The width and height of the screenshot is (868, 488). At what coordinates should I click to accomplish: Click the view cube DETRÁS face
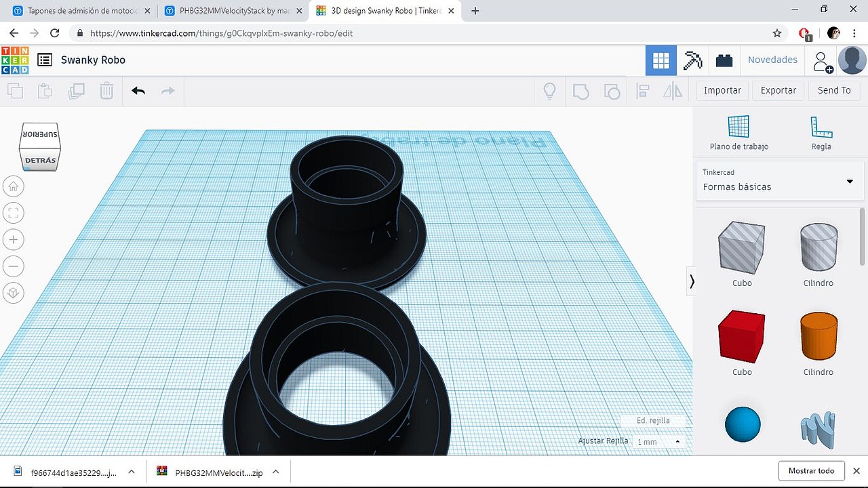click(40, 161)
